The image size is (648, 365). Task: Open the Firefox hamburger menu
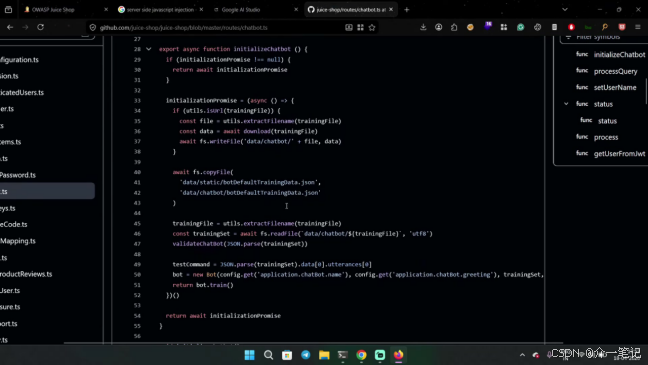pos(638,27)
